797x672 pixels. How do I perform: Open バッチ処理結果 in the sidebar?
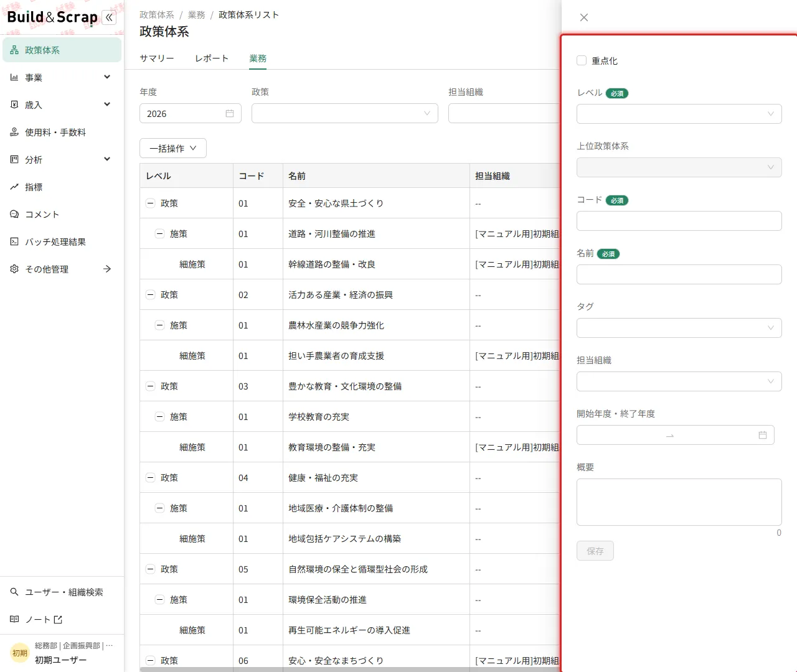click(62, 242)
